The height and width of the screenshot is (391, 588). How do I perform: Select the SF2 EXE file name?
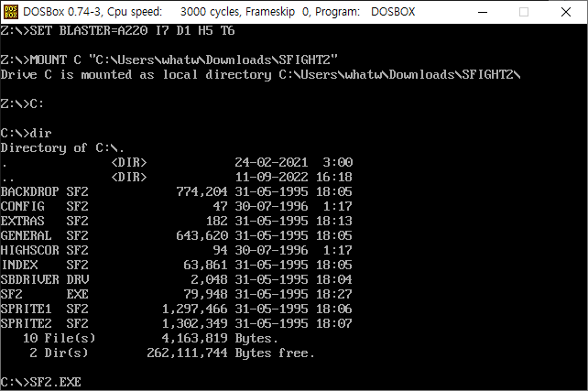click(44, 294)
